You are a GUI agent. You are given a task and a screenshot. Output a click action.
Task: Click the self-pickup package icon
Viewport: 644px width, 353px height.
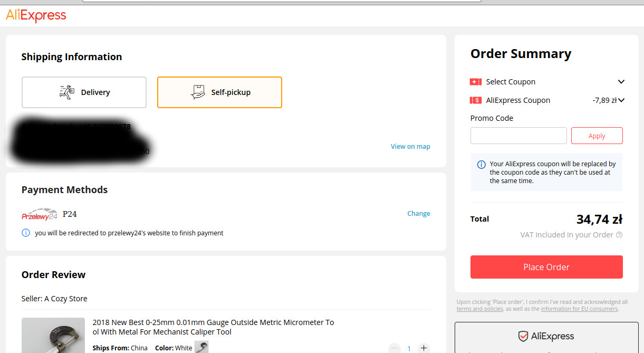click(198, 92)
